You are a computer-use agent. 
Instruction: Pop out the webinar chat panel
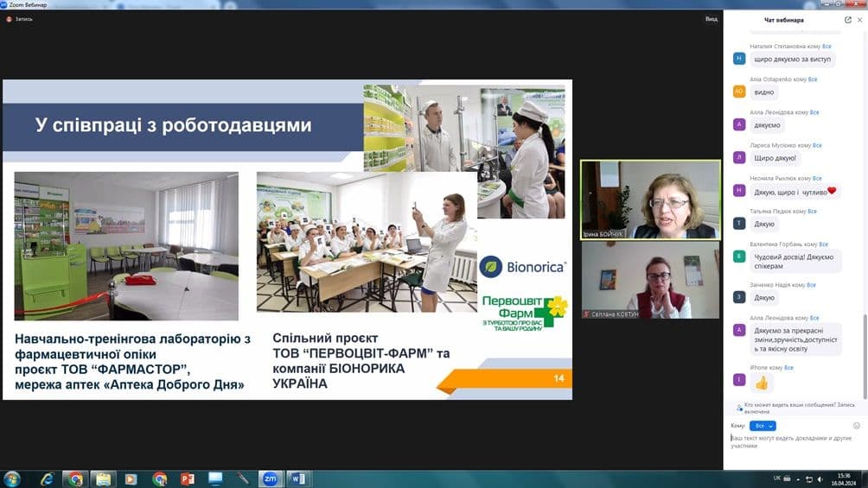[x=847, y=20]
